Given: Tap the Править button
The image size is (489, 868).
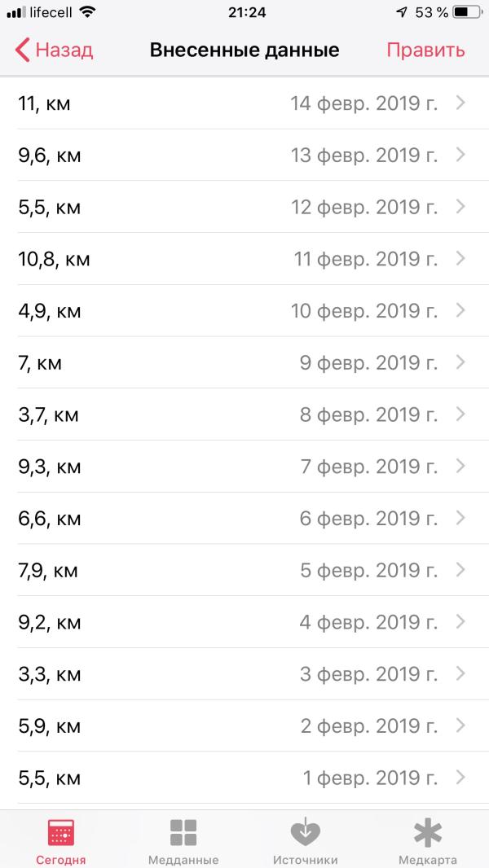Looking at the screenshot, I should [425, 50].
